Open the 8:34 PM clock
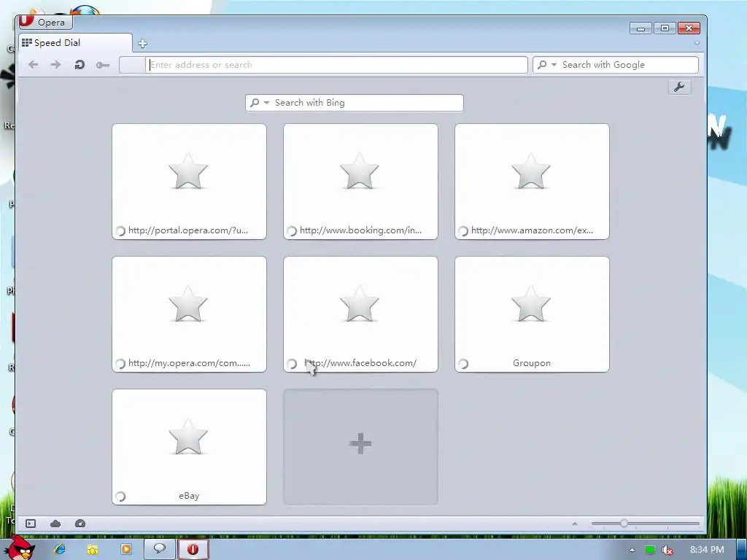 707,550
